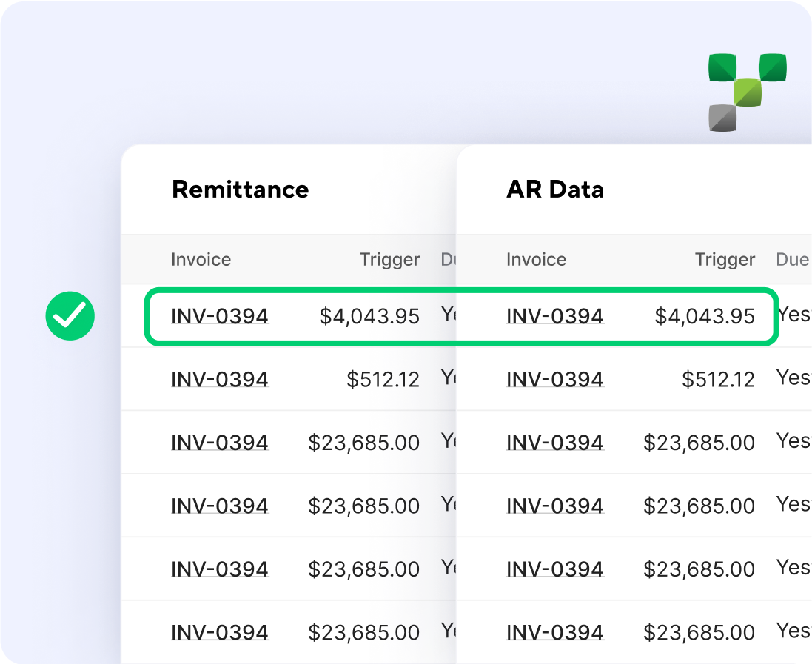Screen dimensions: 812x664
Task: Open the first INV-0394 link under Remittance
Action: tap(220, 315)
